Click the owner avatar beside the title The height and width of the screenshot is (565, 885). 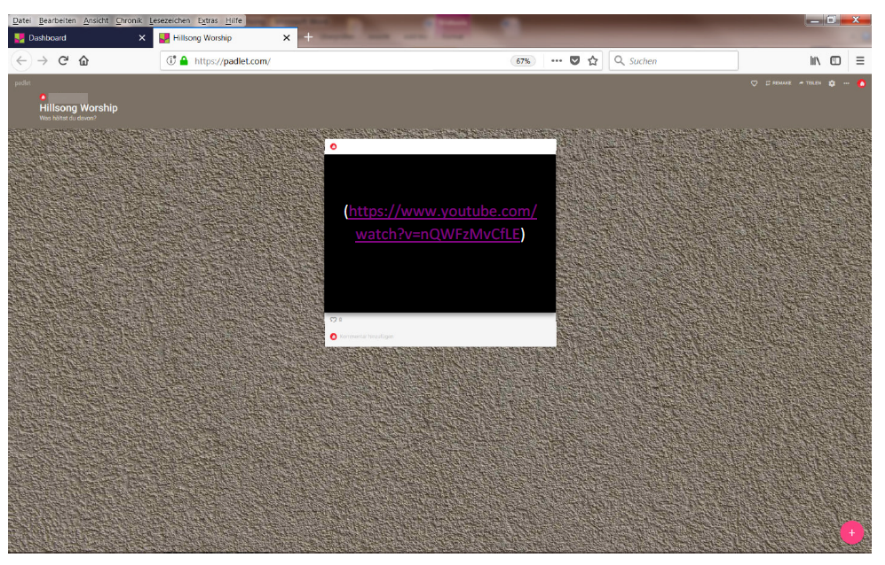tap(43, 97)
